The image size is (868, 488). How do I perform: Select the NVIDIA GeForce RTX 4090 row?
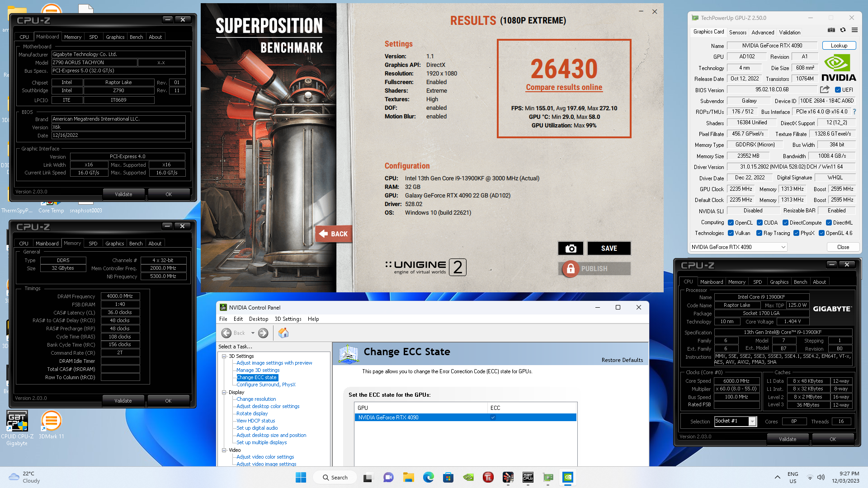point(465,418)
